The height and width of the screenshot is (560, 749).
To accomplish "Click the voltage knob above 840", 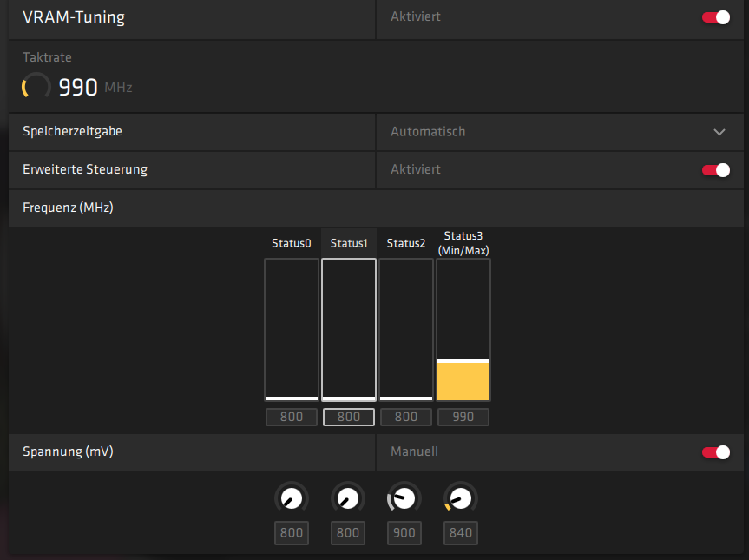I will [x=461, y=498].
